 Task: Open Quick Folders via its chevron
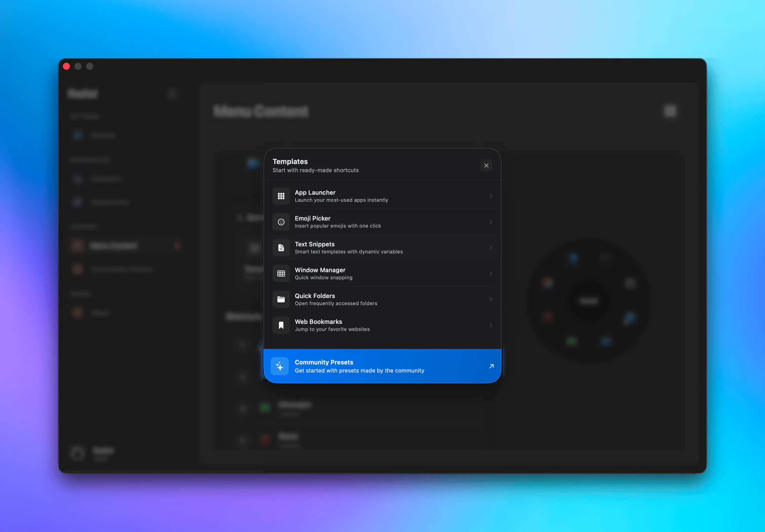pyautogui.click(x=490, y=299)
